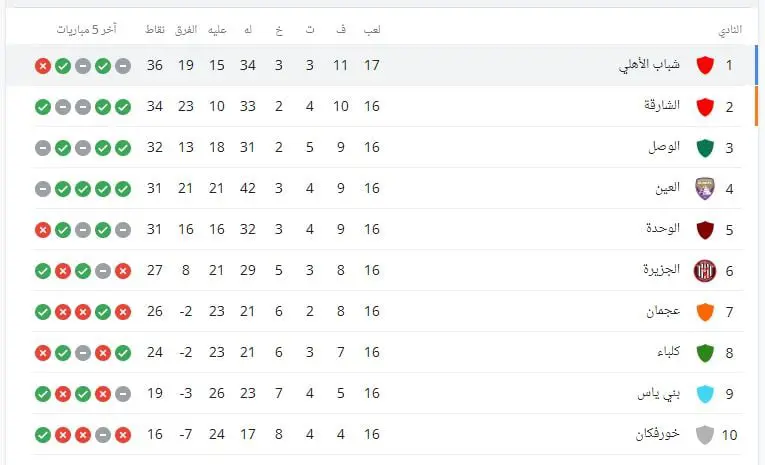Click the الفرق goal difference column header
The height and width of the screenshot is (465, 765).
[186, 30]
